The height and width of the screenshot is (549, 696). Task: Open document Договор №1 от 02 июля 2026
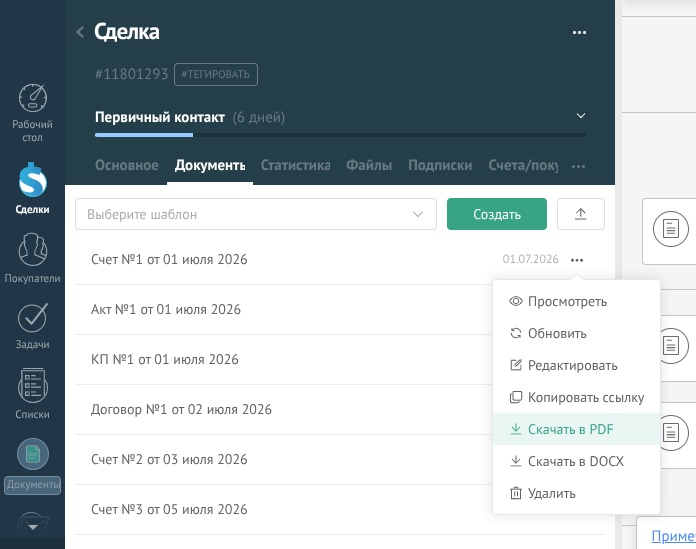181,409
